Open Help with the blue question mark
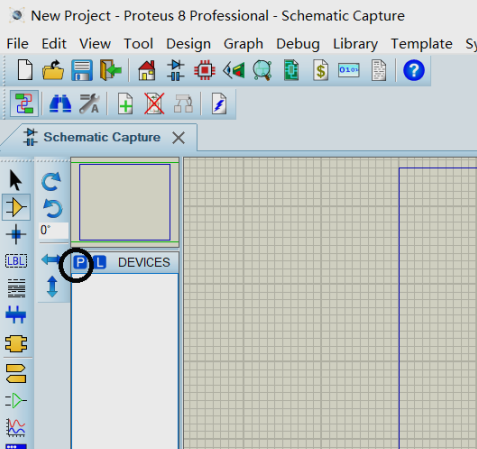This screenshot has height=449, width=477. click(x=414, y=70)
